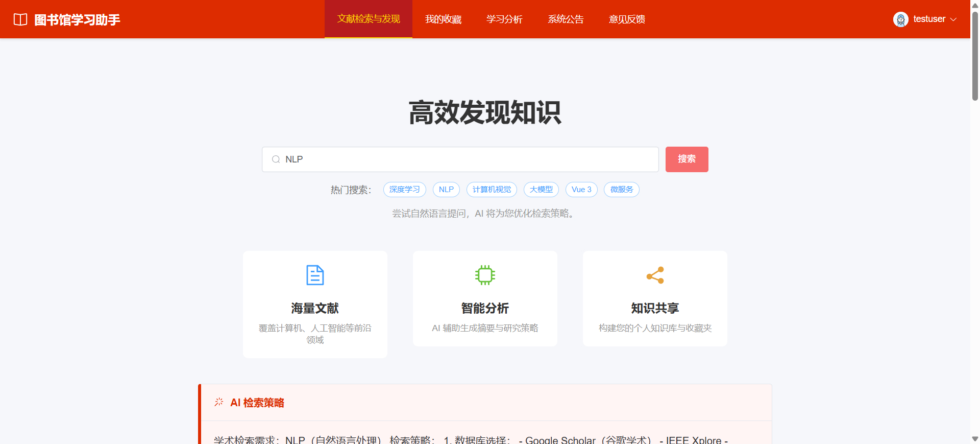Select the Vue 3 hot search tag
The width and height of the screenshot is (980, 444).
click(x=581, y=190)
